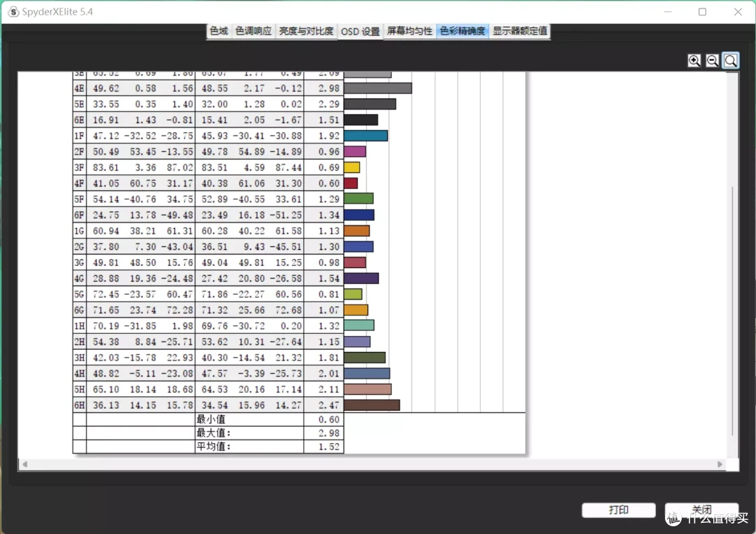Screen dimensions: 756x534
Task: Click the horizontal scrollbar left arrow
Action: [24, 464]
